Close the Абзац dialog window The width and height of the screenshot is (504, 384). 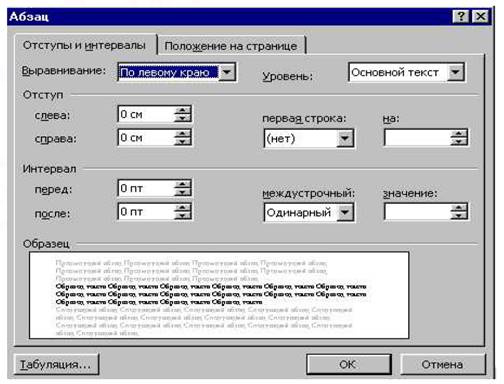481,16
